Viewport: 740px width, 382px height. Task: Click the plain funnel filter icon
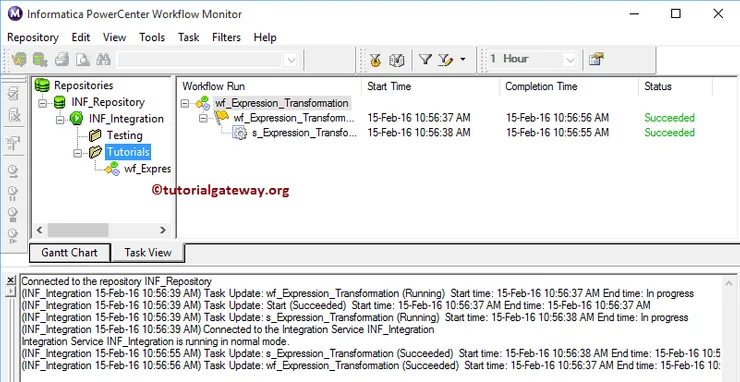pyautogui.click(x=425, y=59)
